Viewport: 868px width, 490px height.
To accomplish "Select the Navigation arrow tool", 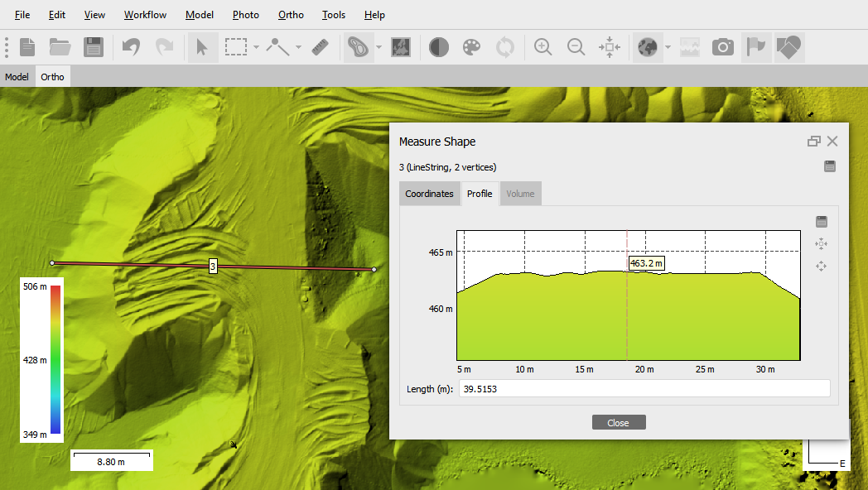I will pos(202,47).
